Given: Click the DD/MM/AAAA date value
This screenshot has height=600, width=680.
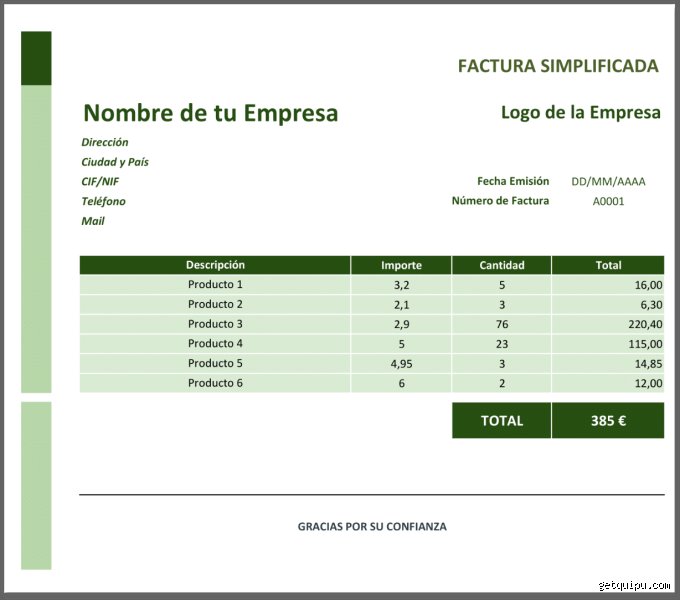Looking at the screenshot, I should pyautogui.click(x=608, y=182).
